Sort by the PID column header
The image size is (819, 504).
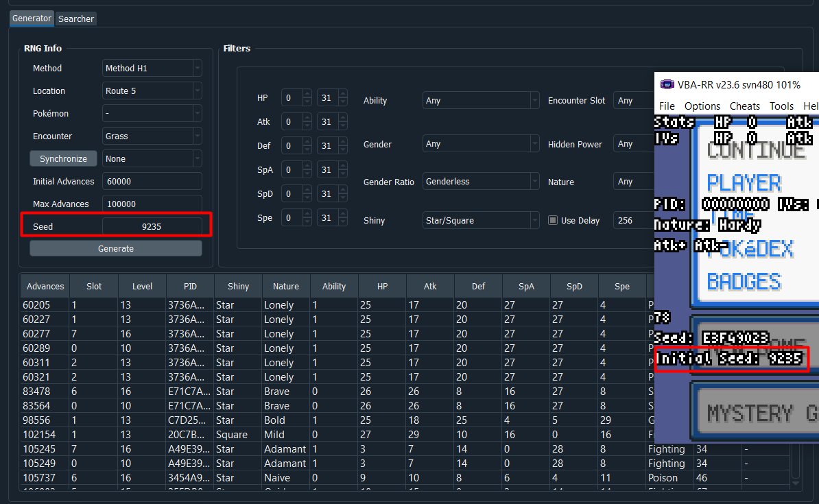[190, 286]
